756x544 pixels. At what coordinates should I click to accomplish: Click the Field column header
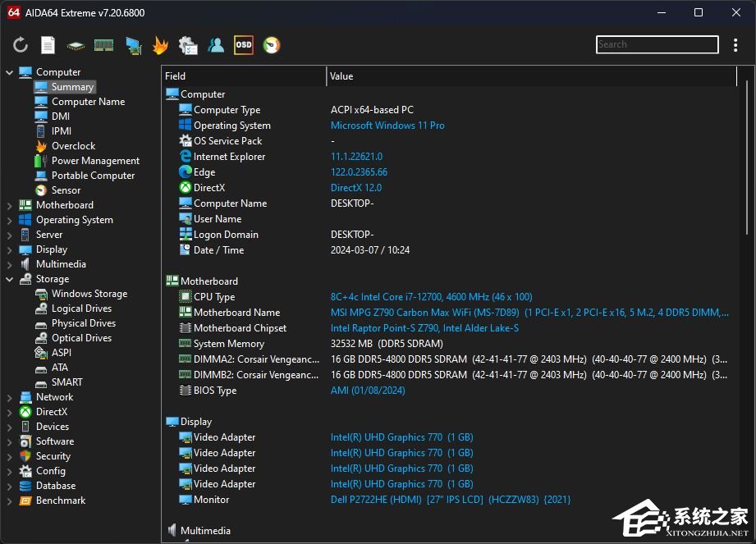(x=245, y=76)
